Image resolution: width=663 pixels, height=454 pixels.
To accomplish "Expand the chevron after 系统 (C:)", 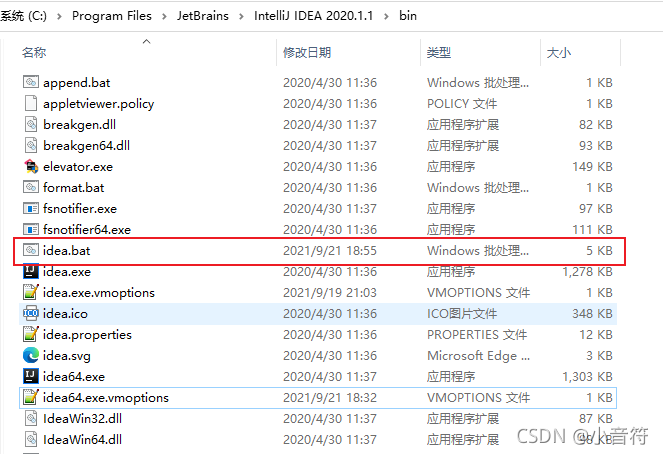I will pos(59,16).
